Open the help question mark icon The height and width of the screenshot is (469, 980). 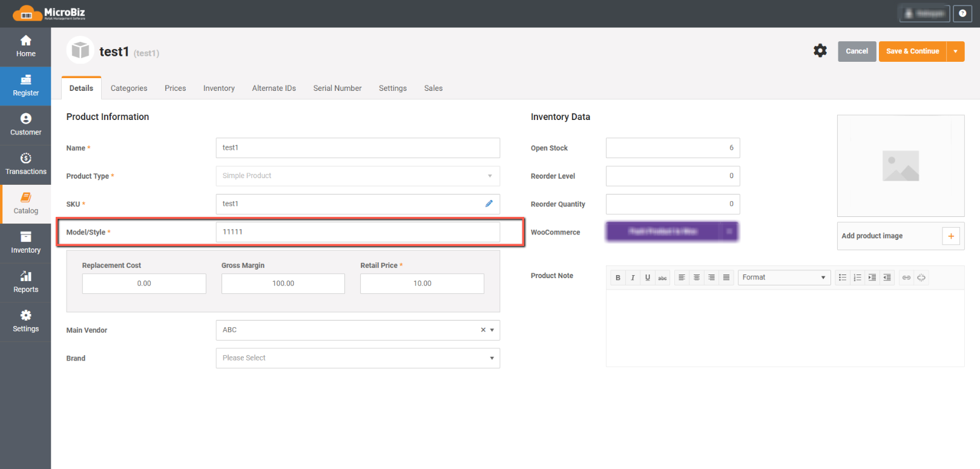pyautogui.click(x=962, y=13)
